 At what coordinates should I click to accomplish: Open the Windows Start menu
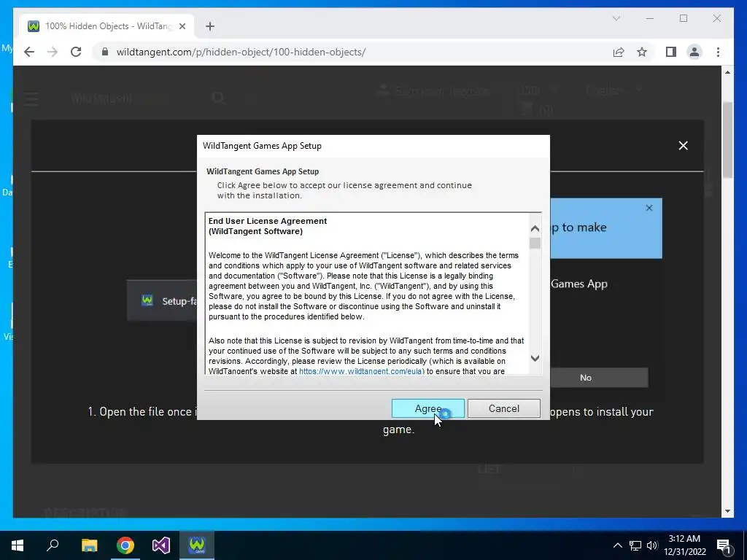click(x=18, y=545)
